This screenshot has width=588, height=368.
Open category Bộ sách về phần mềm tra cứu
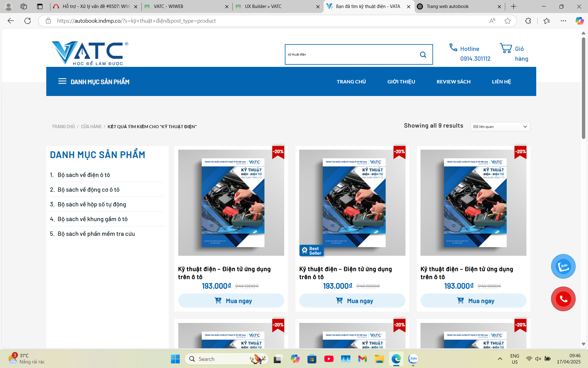[96, 234]
